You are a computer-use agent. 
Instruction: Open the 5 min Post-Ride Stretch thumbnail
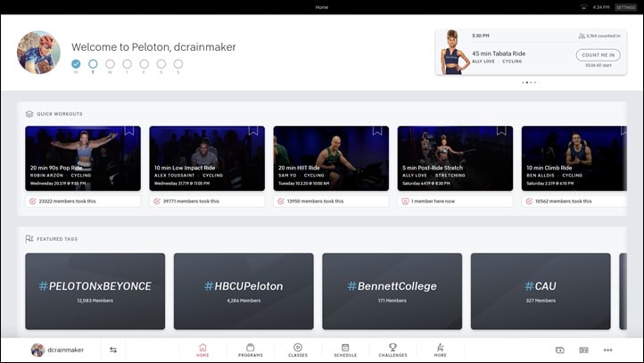tap(455, 158)
